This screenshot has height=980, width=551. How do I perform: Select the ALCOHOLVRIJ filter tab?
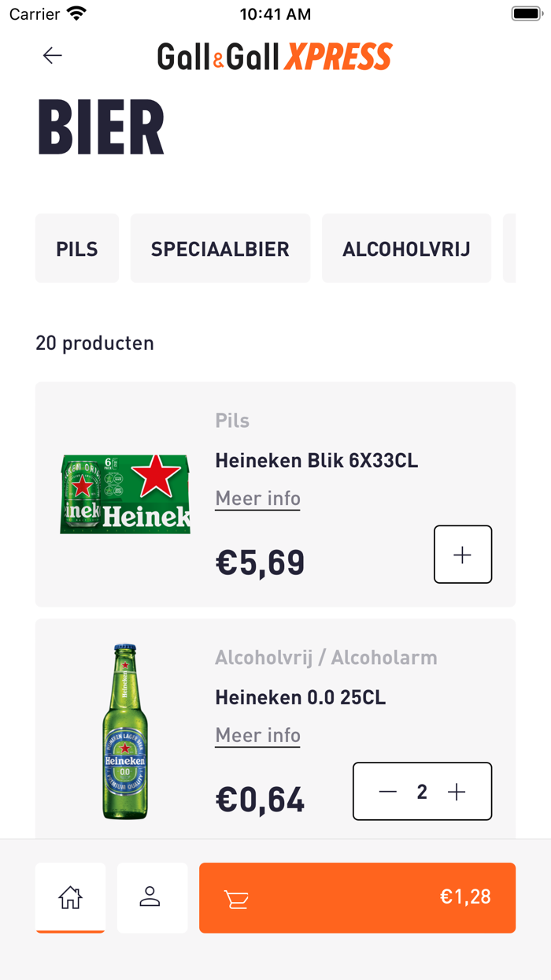point(406,249)
